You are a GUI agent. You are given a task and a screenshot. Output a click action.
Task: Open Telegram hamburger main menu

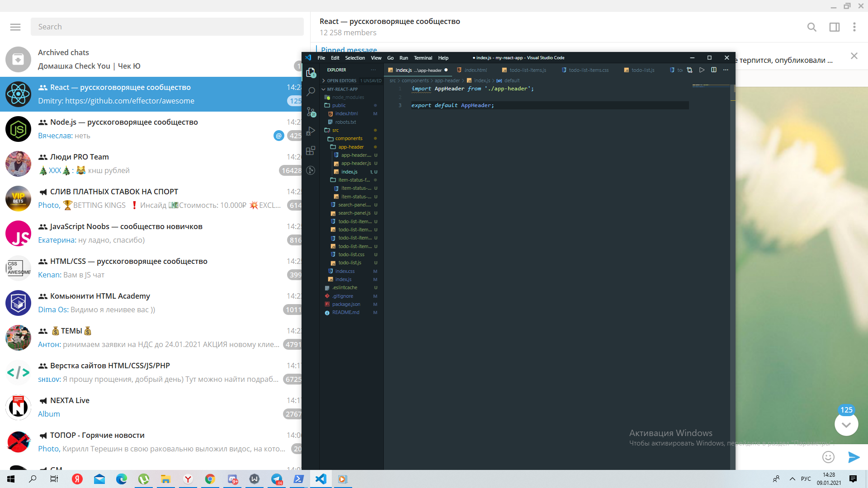(x=15, y=27)
